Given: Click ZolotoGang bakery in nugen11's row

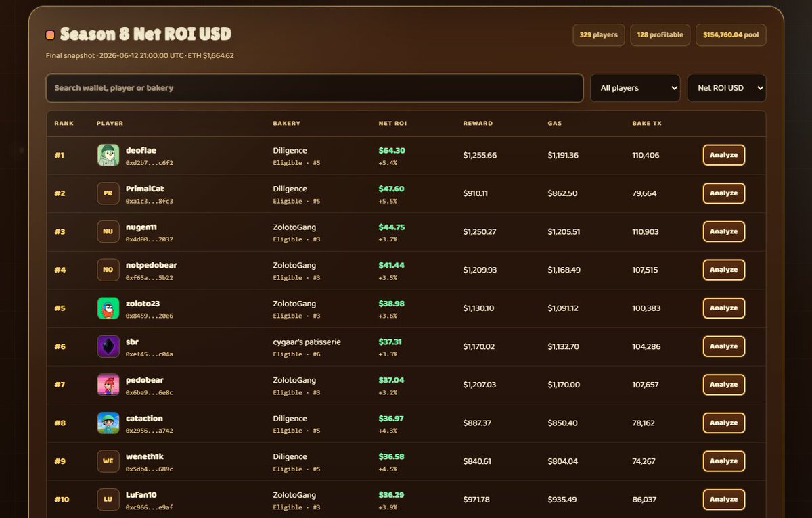Looking at the screenshot, I should point(294,227).
